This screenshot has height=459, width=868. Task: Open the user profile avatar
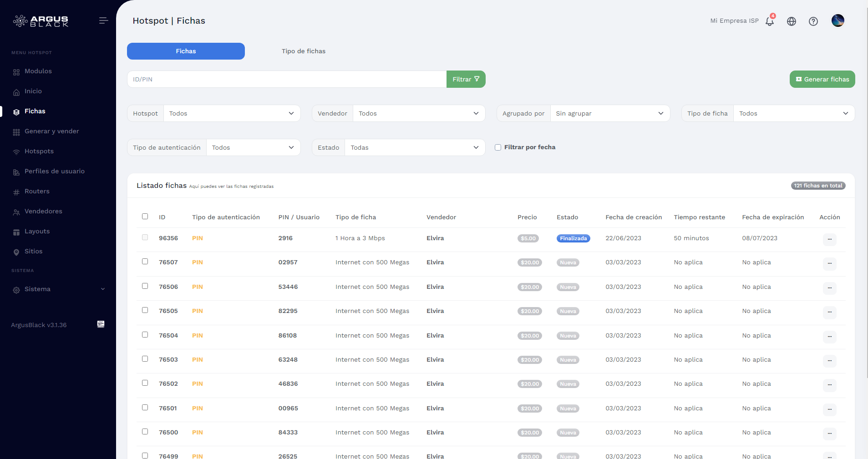pos(838,20)
